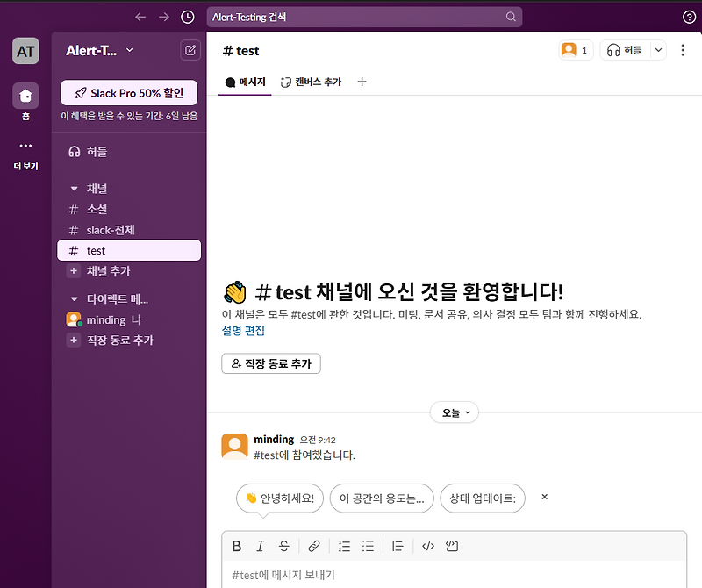This screenshot has height=588, width=702.
Task: Open the 캔버스 추가 tab
Action: 312,81
